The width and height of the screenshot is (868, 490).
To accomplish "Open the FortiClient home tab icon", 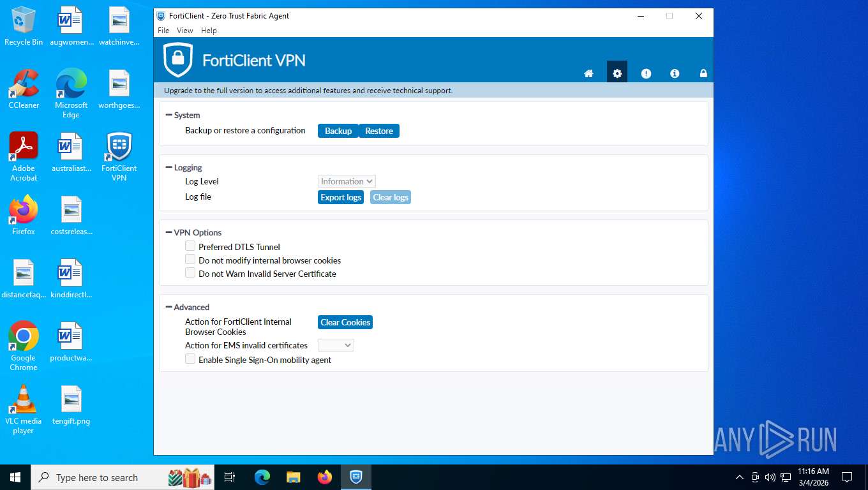I will 588,73.
